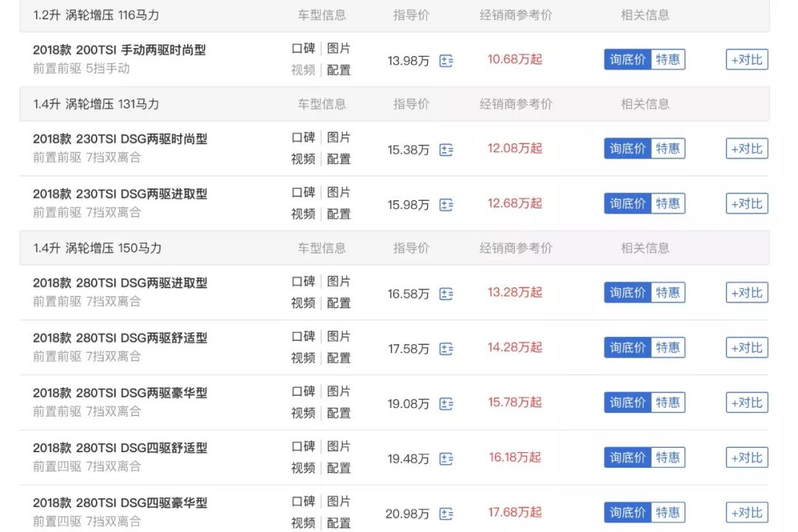The height and width of the screenshot is (532, 798).
Task: Open calculator icon beside 16.58万 guide price
Action: [445, 294]
